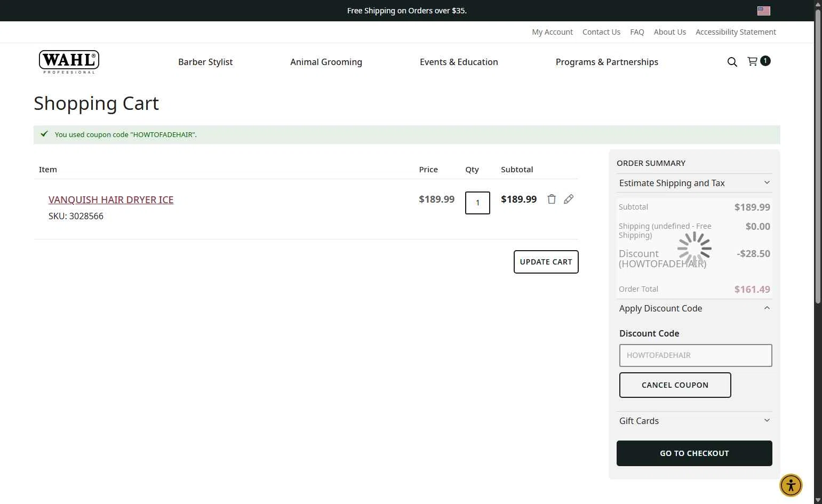Edit cart item with pencil icon
Image resolution: width=822 pixels, height=504 pixels.
click(x=569, y=199)
